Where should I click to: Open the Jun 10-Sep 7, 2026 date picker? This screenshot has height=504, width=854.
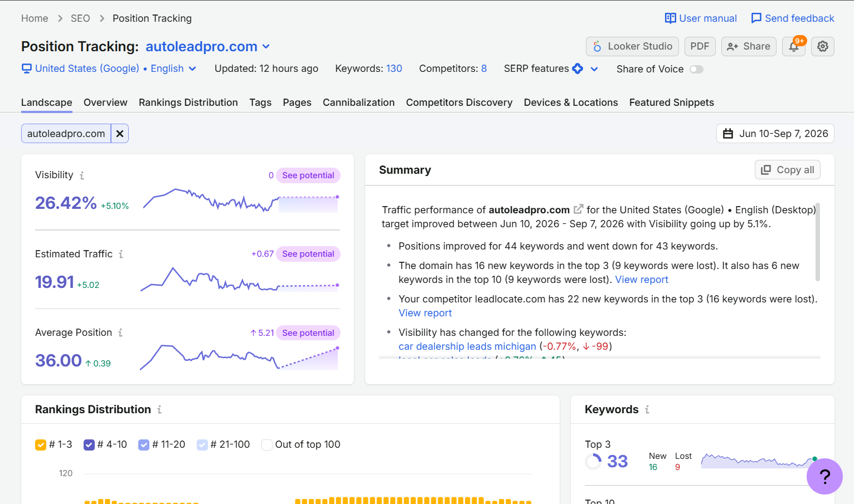[x=775, y=134]
